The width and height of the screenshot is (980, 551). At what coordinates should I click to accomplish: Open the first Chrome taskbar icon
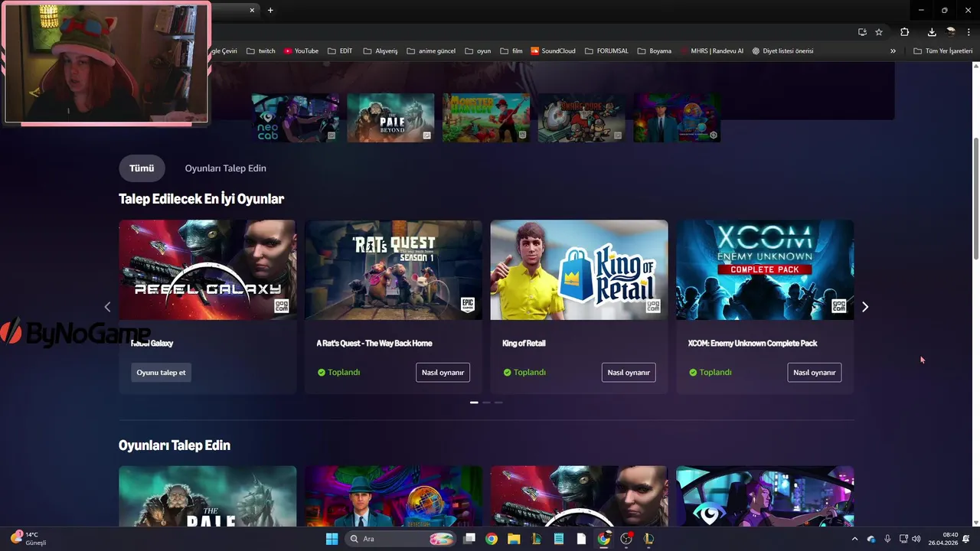[492, 539]
